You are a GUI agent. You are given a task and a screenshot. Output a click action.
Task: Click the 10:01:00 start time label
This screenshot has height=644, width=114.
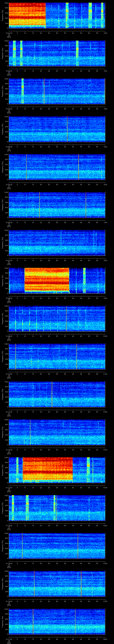9,33
